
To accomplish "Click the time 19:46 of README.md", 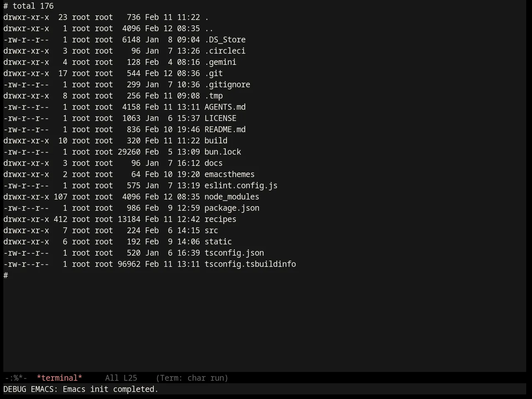I will [188, 129].
